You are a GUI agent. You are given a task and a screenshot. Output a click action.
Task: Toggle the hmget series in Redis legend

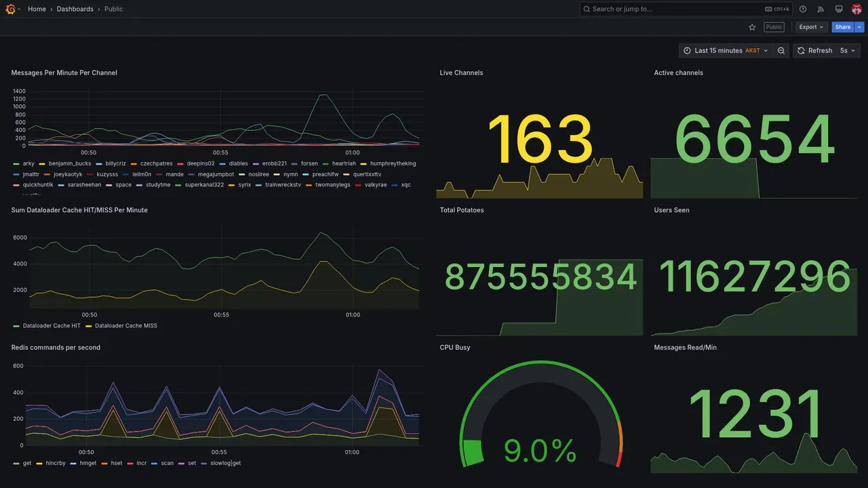click(x=83, y=464)
